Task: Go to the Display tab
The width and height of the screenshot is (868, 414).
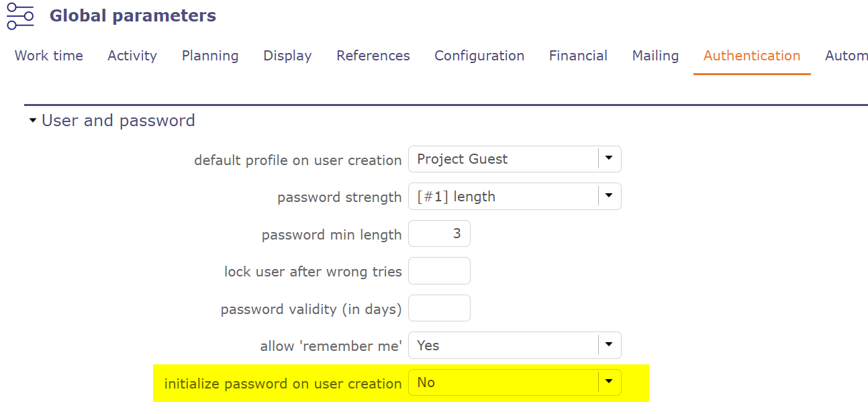Action: pyautogui.click(x=287, y=56)
